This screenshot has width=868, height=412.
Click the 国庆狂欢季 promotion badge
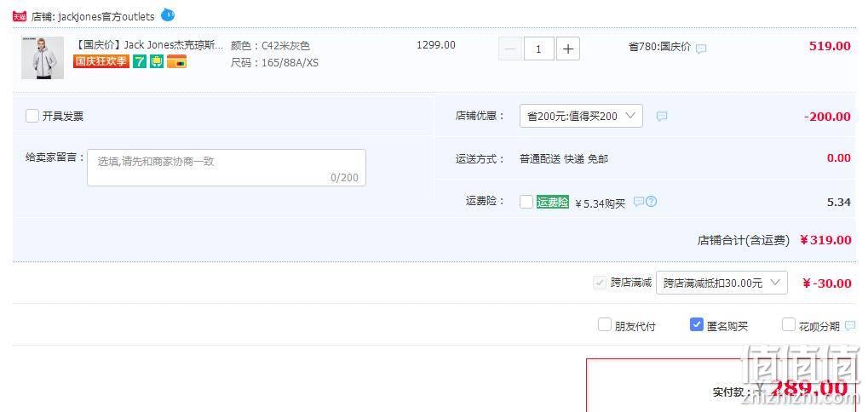click(x=101, y=61)
